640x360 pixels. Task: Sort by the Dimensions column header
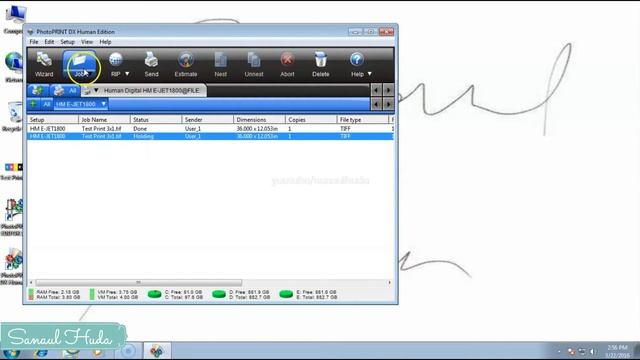click(259, 120)
